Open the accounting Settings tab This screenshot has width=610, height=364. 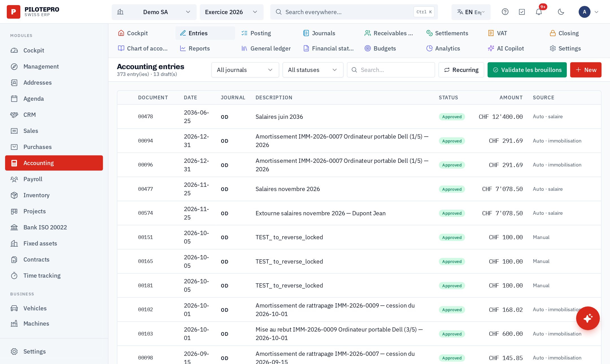pos(575,48)
